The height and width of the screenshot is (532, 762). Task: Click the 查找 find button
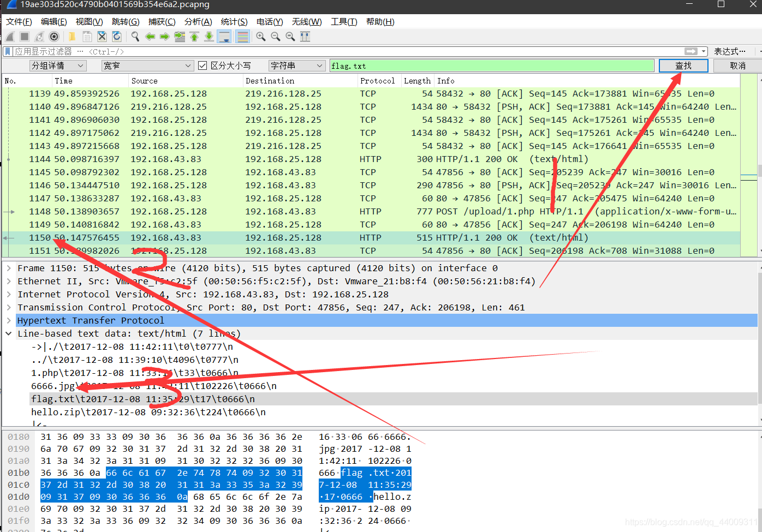(x=683, y=65)
